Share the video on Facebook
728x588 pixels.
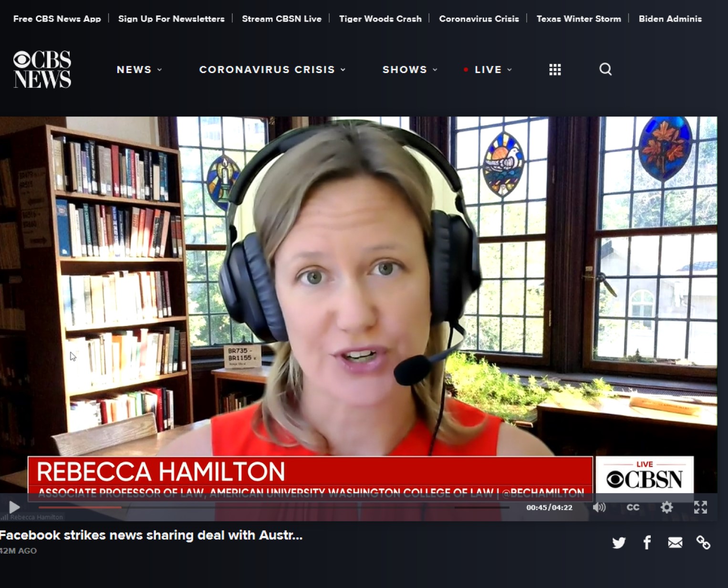pyautogui.click(x=647, y=543)
